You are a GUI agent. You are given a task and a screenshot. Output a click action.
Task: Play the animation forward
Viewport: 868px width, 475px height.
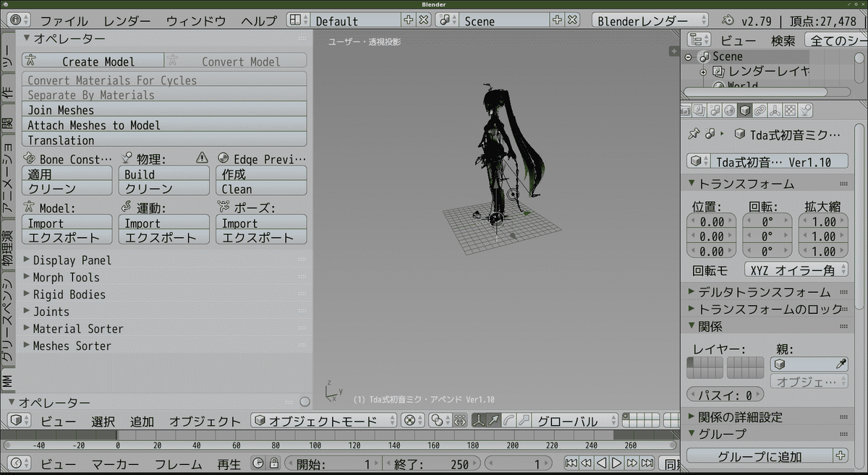[616, 463]
